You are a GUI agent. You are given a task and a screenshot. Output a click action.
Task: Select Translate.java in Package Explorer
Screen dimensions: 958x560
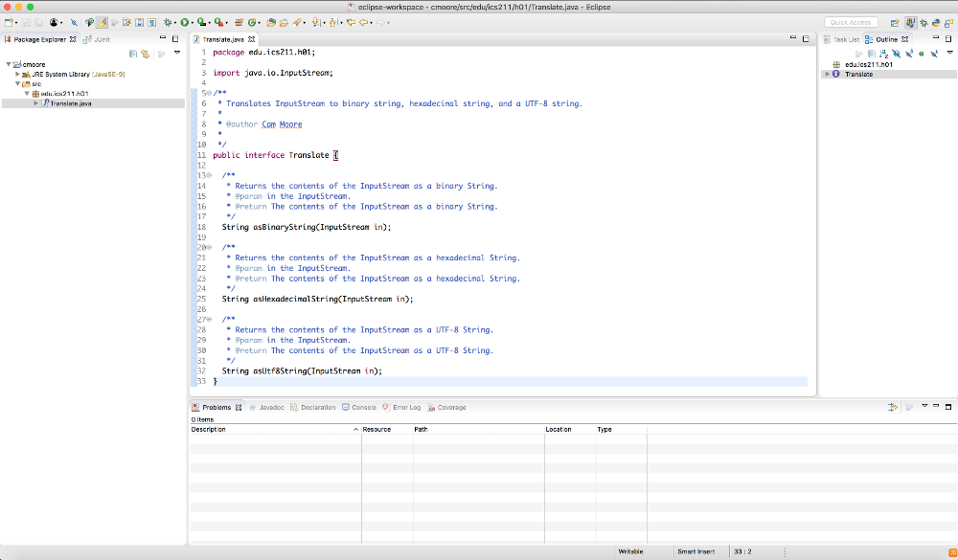71,102
